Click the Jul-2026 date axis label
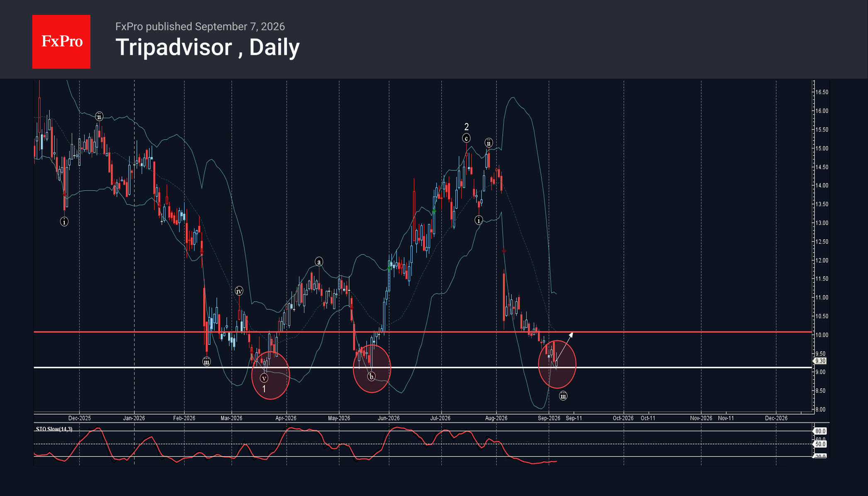Screen dimensions: 868x496 (440, 418)
